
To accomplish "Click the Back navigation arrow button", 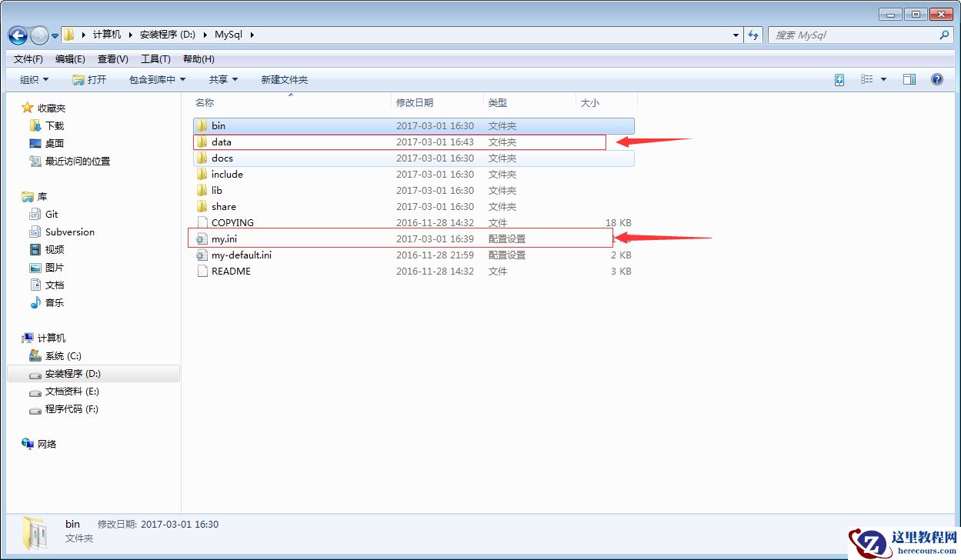I will pos(18,35).
